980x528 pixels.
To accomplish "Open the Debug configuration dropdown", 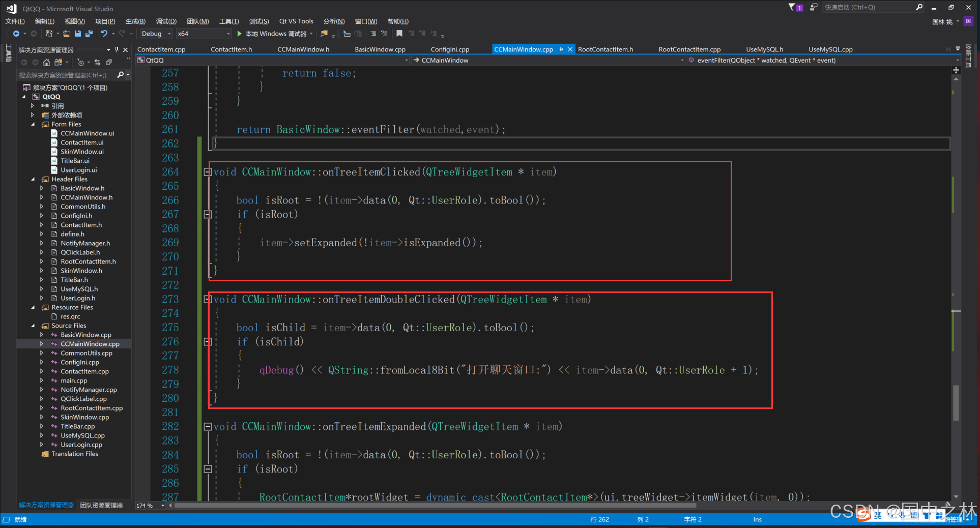I will pyautogui.click(x=156, y=34).
